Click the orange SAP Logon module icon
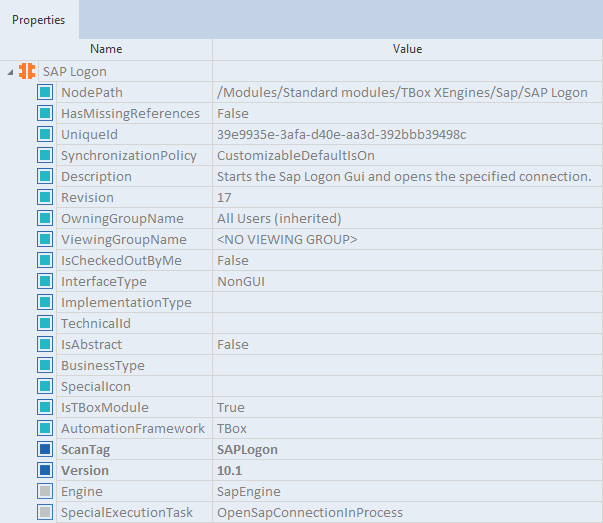603x523 pixels. tap(27, 71)
